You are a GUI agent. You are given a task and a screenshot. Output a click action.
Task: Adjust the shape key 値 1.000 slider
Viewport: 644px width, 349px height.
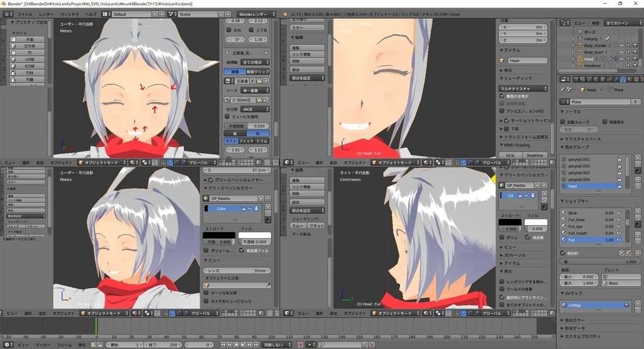tap(599, 262)
